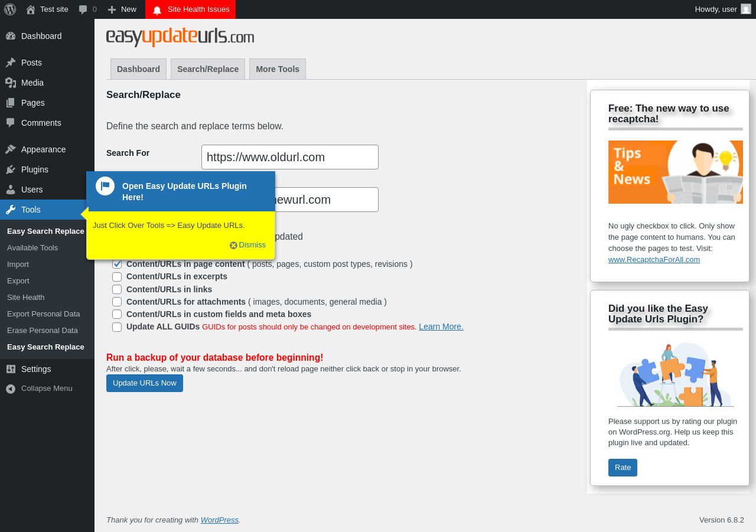Click the Dismiss X icon in popup
This screenshot has width=756, height=532.
233,245
